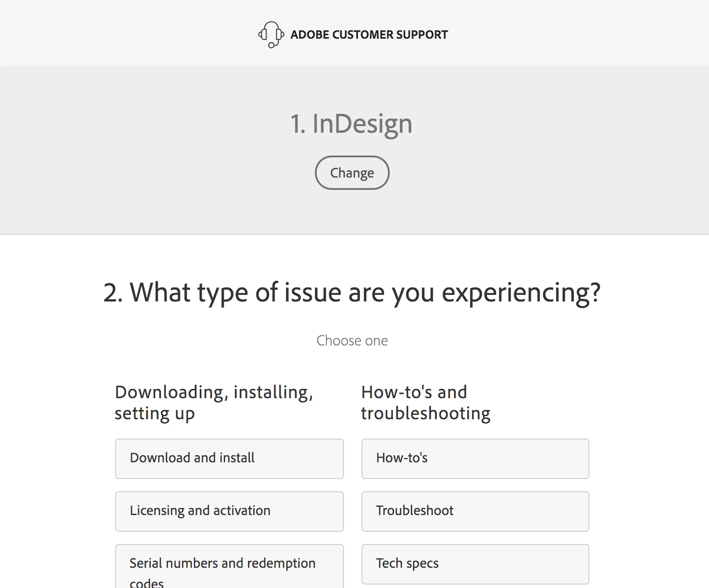Choose Licensing and activation
Screen dimensions: 709x588
click(230, 511)
